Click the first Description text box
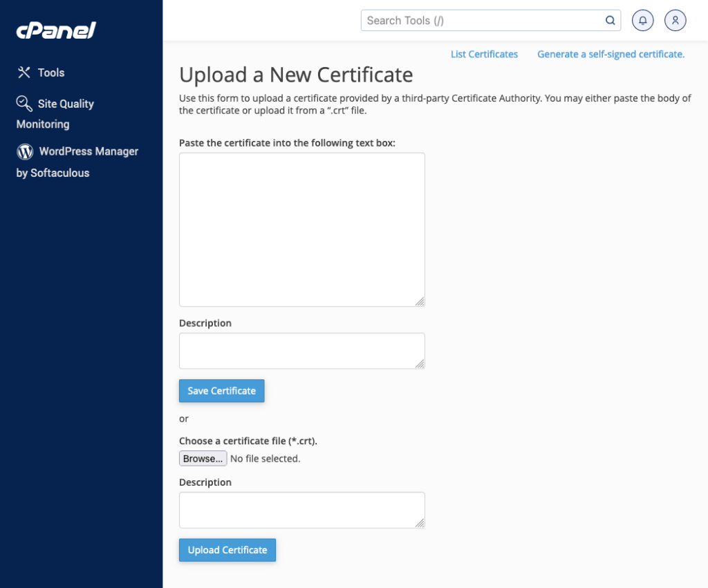This screenshot has height=588, width=708. [301, 350]
